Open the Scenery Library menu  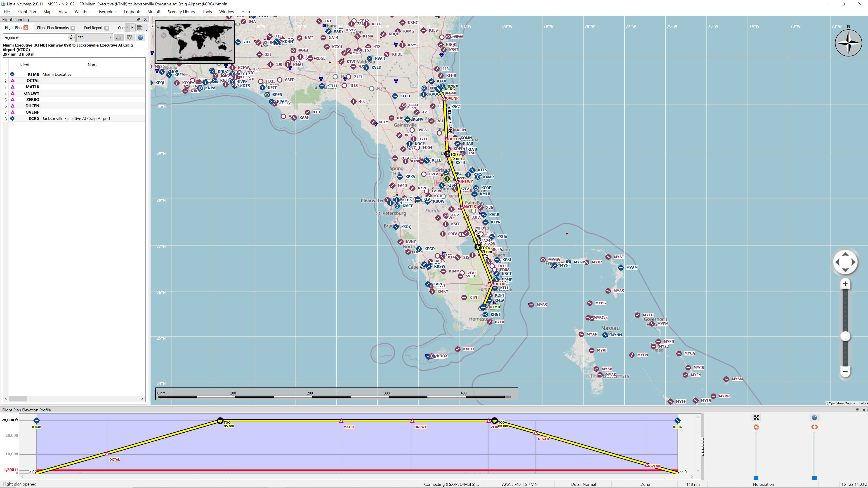click(x=181, y=12)
